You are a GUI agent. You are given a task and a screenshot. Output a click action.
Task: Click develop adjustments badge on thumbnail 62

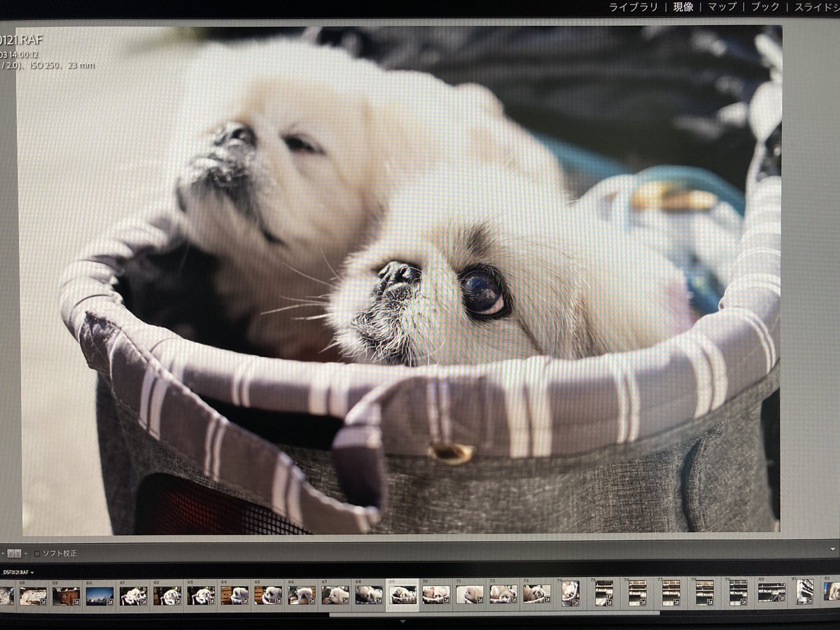pos(177,602)
